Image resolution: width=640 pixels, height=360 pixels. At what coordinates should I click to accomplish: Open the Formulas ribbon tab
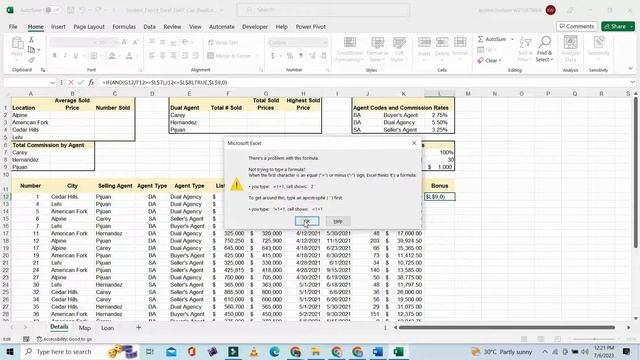tap(124, 27)
